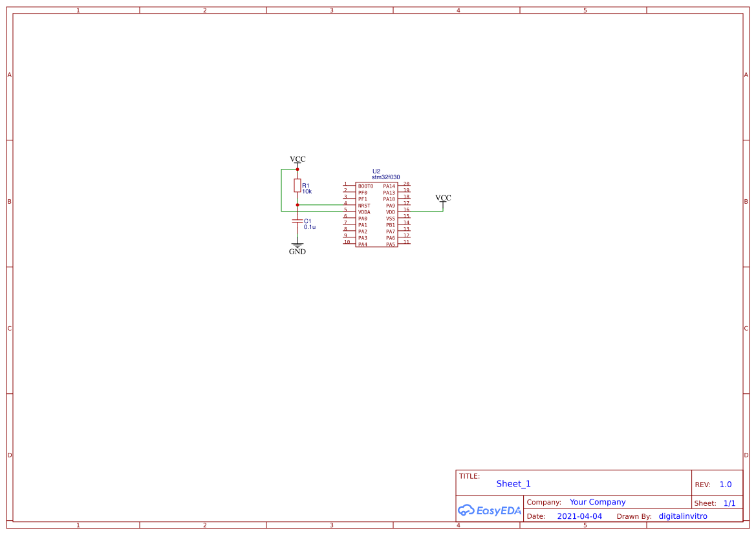Select the BOOT0 pin on U2

coord(365,186)
